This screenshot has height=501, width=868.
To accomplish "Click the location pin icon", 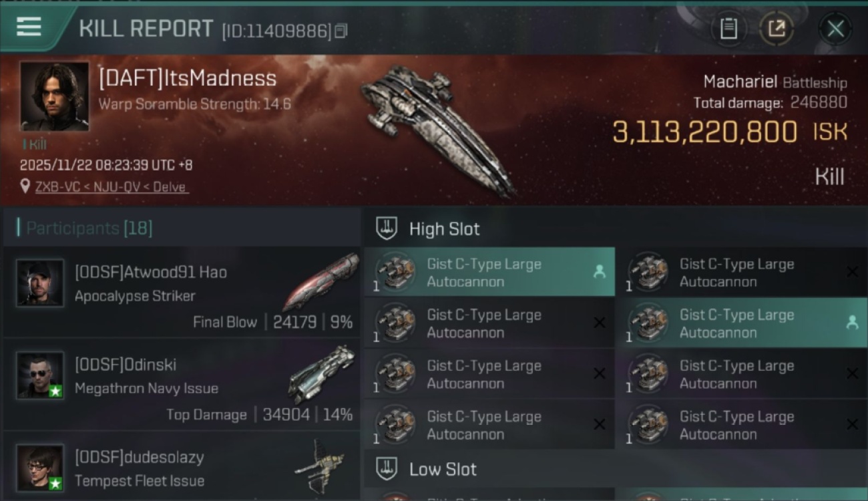I will coord(25,186).
